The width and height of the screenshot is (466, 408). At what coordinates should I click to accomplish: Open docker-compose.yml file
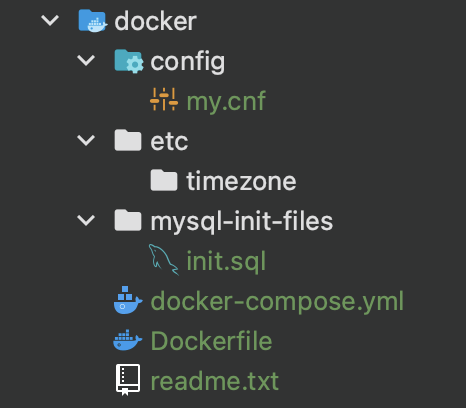point(277,301)
